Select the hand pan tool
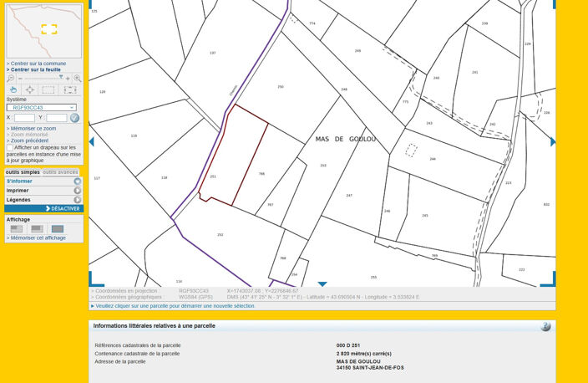Screen dimensions: 588x383 (x=13, y=89)
